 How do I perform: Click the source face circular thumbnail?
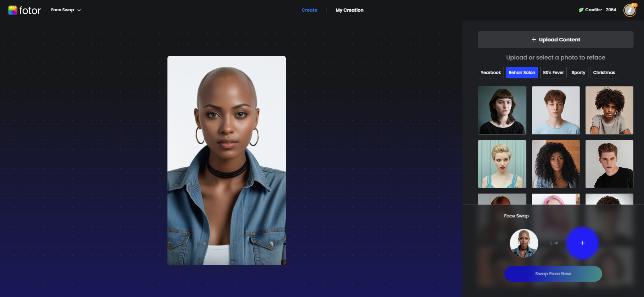(x=524, y=243)
